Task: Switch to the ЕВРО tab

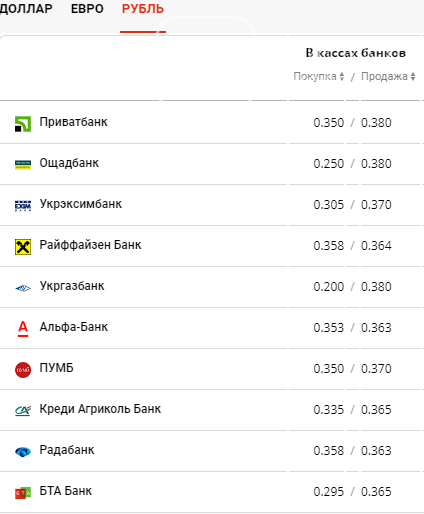Action: click(x=87, y=9)
